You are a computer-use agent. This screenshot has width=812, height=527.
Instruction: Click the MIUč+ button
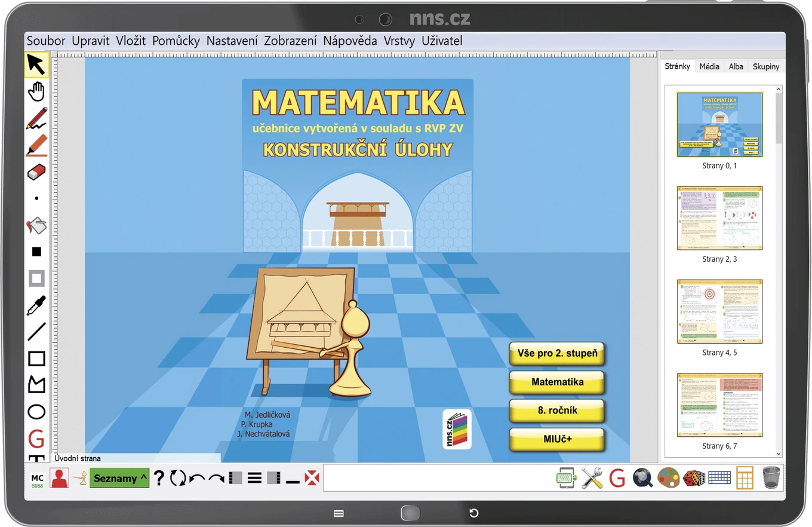[557, 439]
